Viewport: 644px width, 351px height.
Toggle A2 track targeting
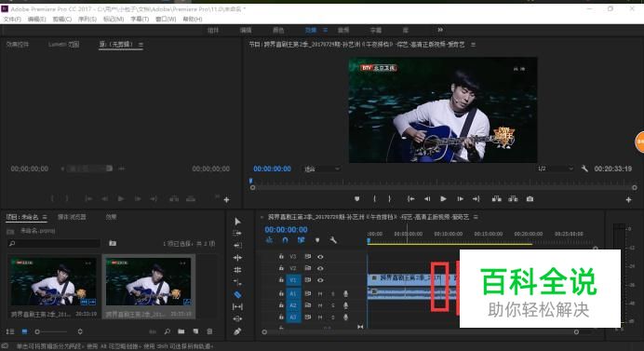[x=293, y=305]
